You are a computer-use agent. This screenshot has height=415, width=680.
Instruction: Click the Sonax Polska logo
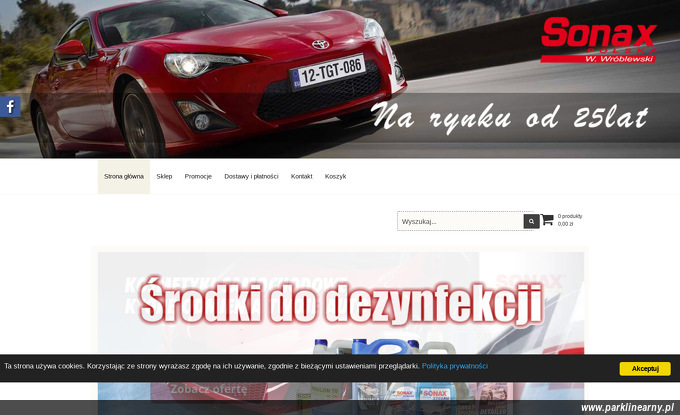pos(599,40)
